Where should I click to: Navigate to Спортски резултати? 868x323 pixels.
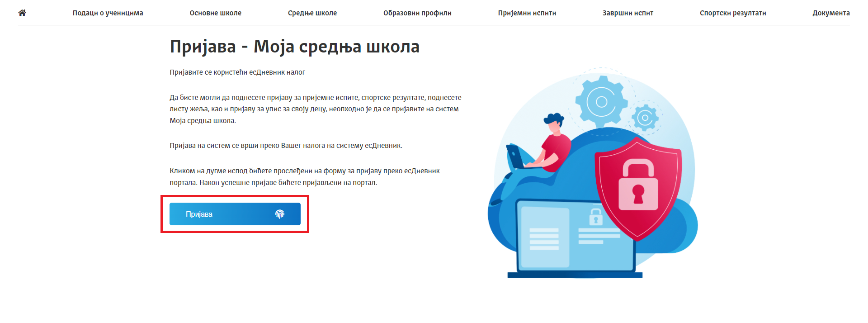pos(733,13)
